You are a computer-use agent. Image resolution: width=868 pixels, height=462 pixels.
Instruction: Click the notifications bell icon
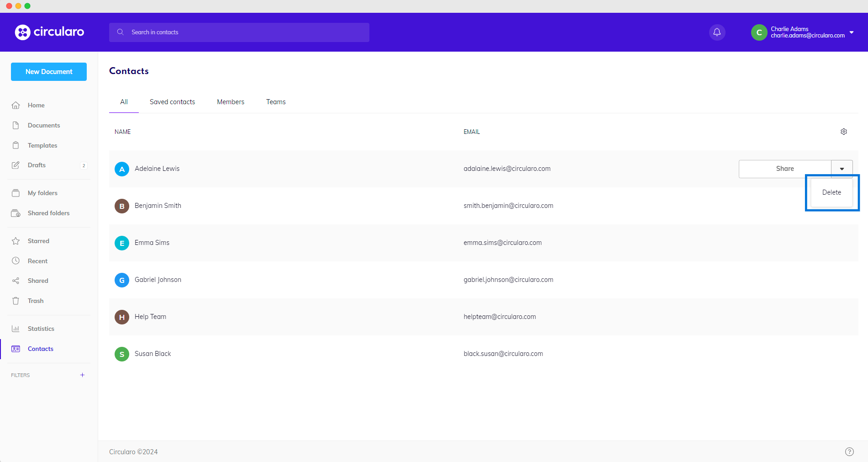[717, 32]
